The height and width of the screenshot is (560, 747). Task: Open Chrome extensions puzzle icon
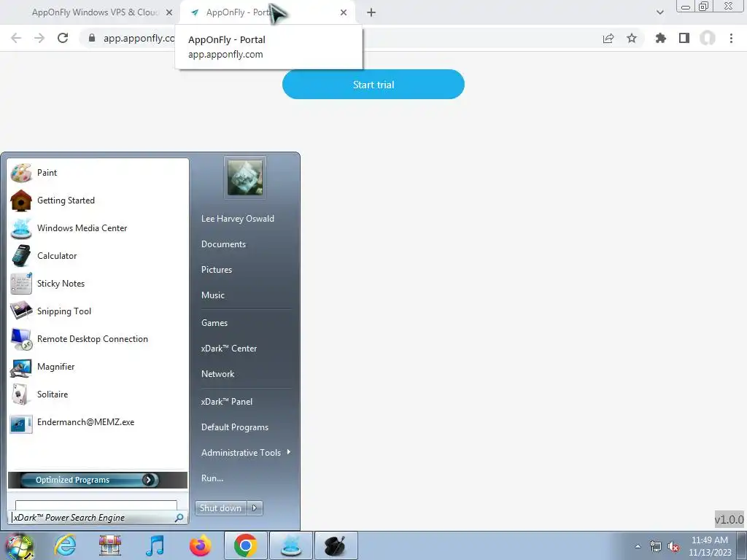point(661,38)
